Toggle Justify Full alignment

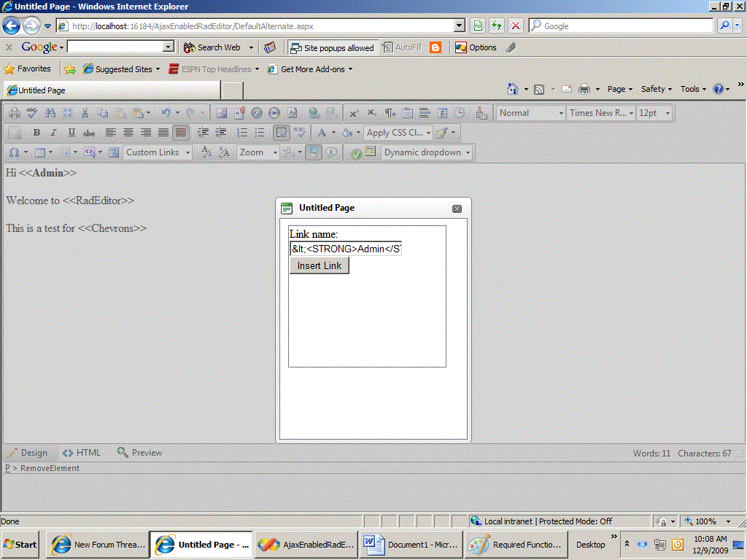(163, 133)
